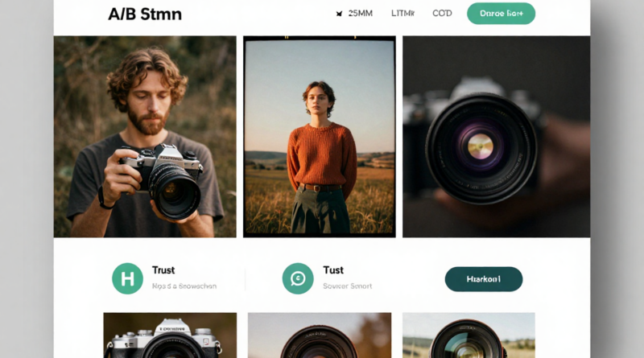Screen dimensions: 644x358
Task: Click the subtext under the Trust heading
Action: click(x=184, y=286)
